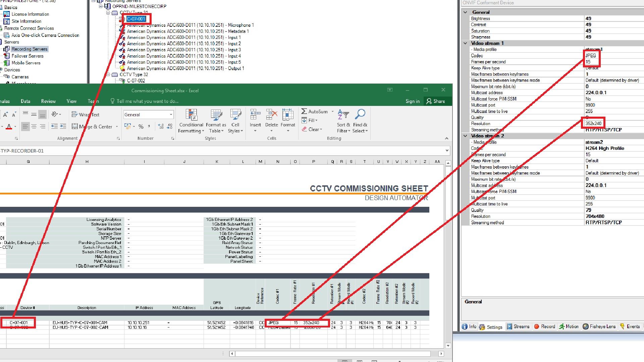Switch to the Events tab
The height and width of the screenshot is (362, 644).
point(630,326)
